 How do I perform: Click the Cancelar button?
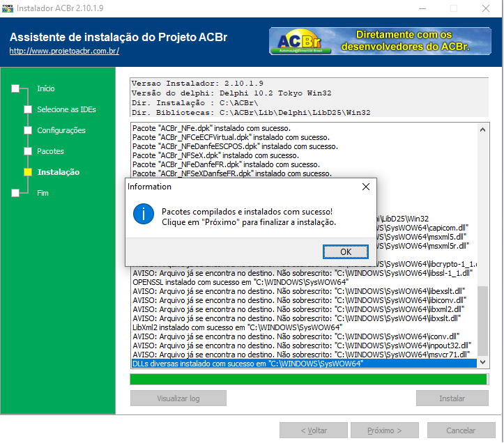tap(461, 430)
